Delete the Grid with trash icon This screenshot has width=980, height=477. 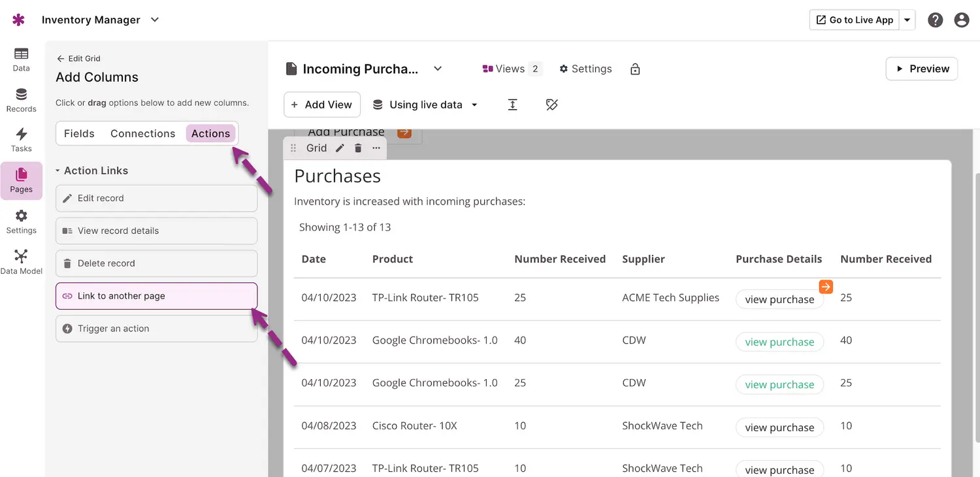pyautogui.click(x=358, y=148)
